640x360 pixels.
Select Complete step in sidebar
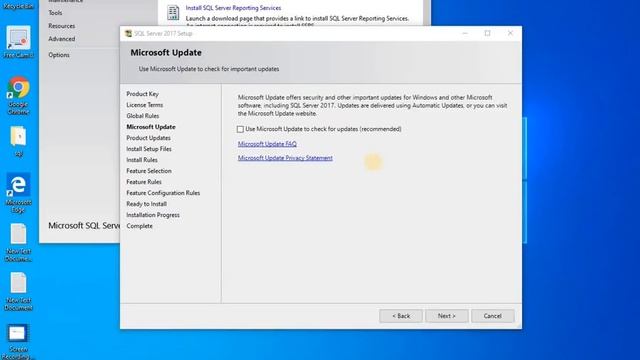click(139, 226)
